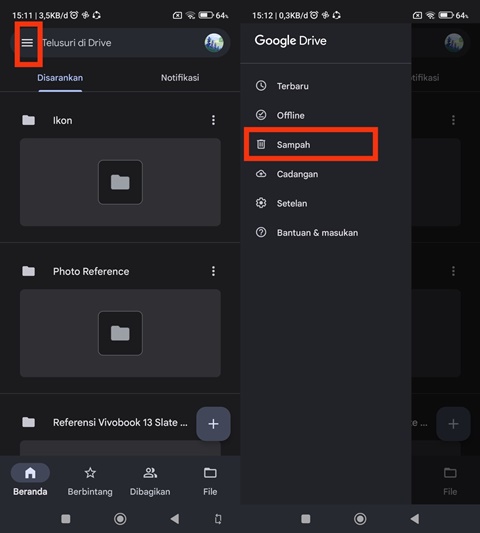Click the folder icon beside Photo Reference
Viewport: 480px width, 533px height.
tap(29, 271)
